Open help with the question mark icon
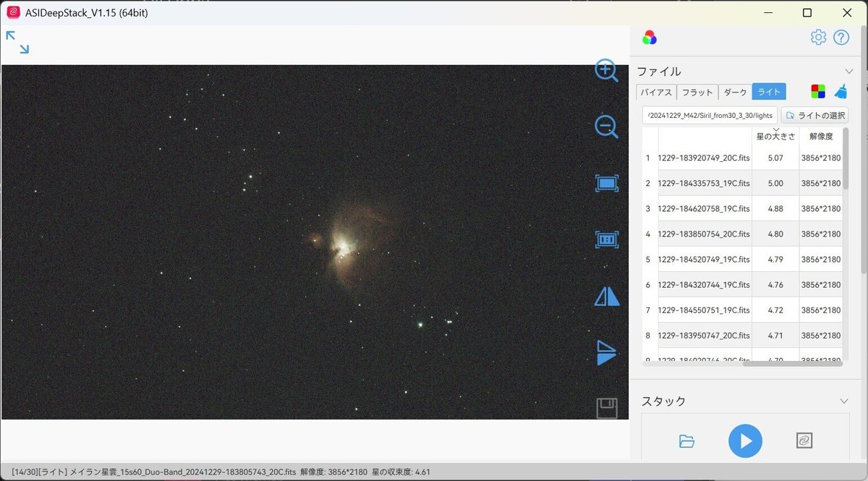 click(x=843, y=37)
